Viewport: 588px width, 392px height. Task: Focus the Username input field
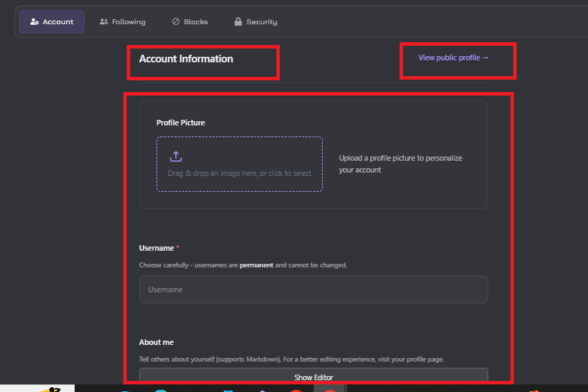pyautogui.click(x=313, y=289)
